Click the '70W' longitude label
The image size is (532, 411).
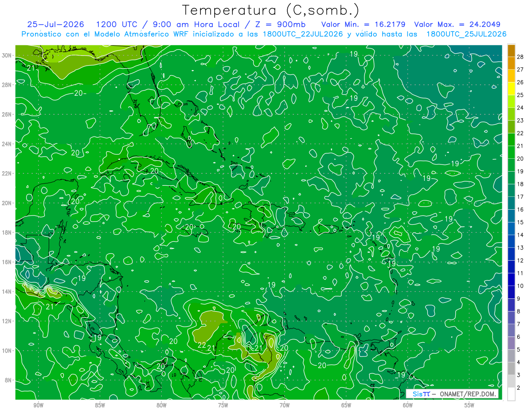tap(285, 405)
